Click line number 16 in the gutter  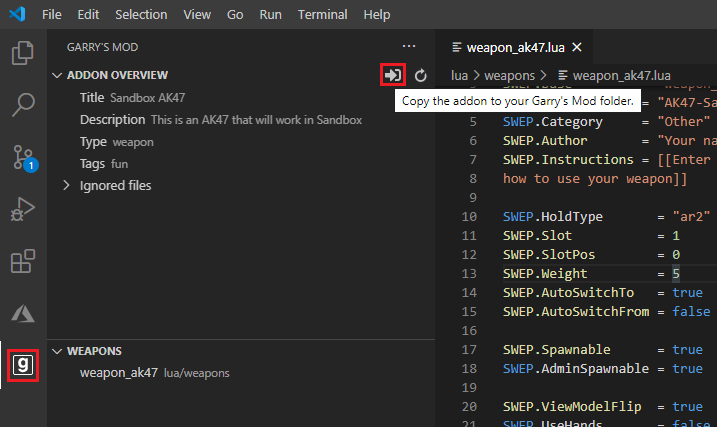coord(469,331)
